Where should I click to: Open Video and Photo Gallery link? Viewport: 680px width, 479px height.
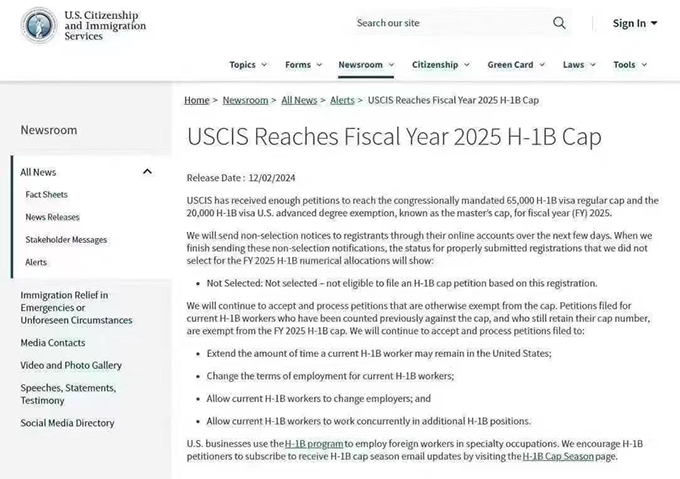[71, 365]
